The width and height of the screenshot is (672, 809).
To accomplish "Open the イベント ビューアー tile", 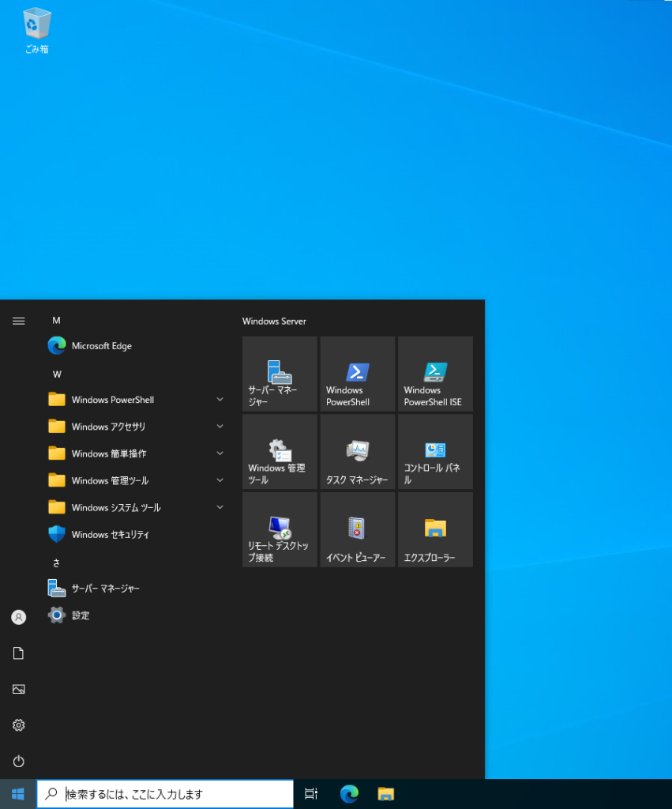I will pos(358,529).
